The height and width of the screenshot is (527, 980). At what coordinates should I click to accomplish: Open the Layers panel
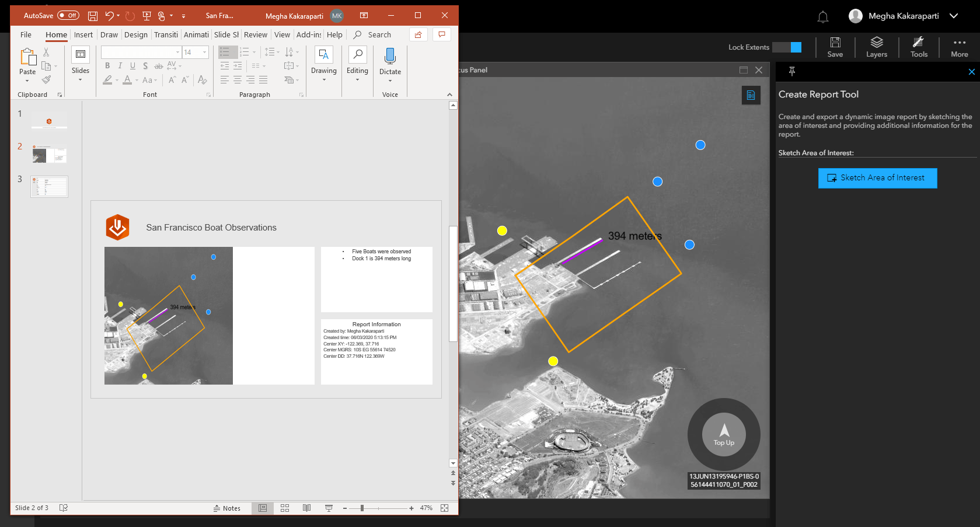click(876, 47)
